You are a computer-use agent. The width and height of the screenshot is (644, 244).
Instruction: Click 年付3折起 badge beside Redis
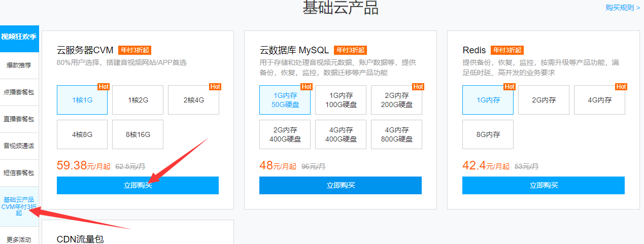tap(507, 50)
